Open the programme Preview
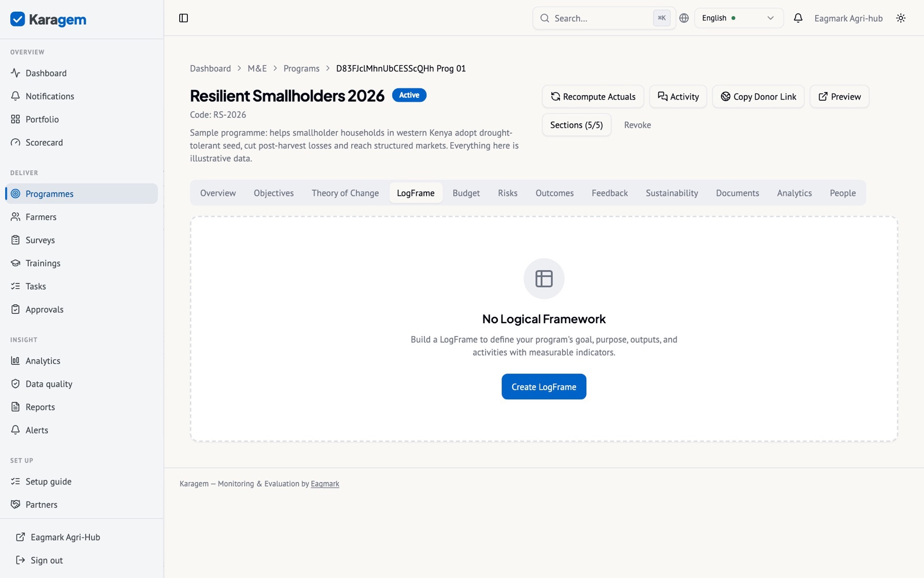Viewport: 924px width, 578px height. point(839,97)
